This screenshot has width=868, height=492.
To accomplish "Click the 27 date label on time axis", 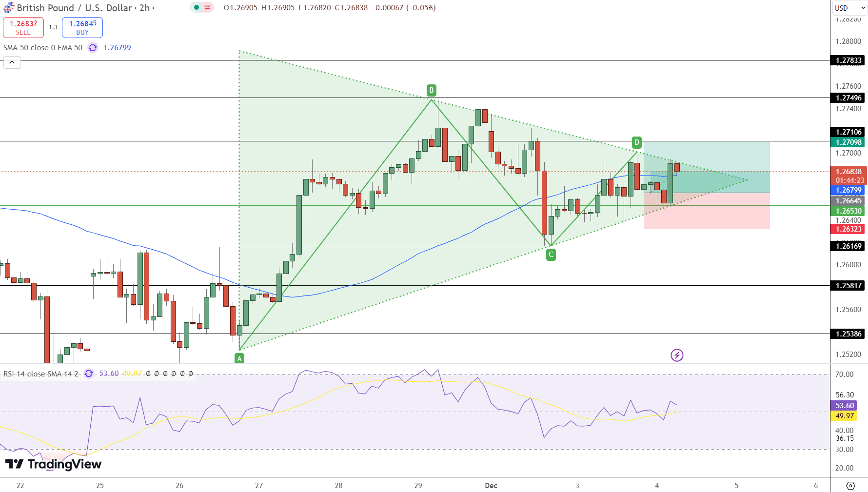I will tap(259, 485).
